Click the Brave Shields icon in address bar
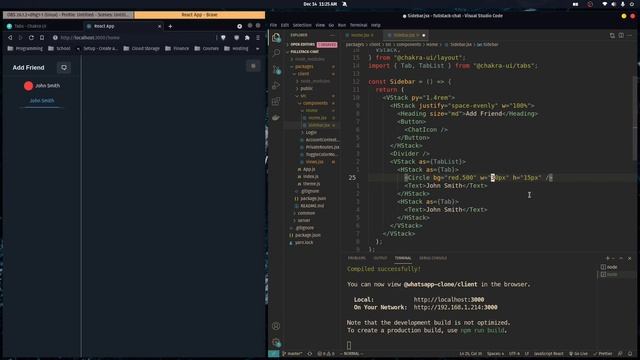Screen dimensions: 640x360 coord(223,38)
